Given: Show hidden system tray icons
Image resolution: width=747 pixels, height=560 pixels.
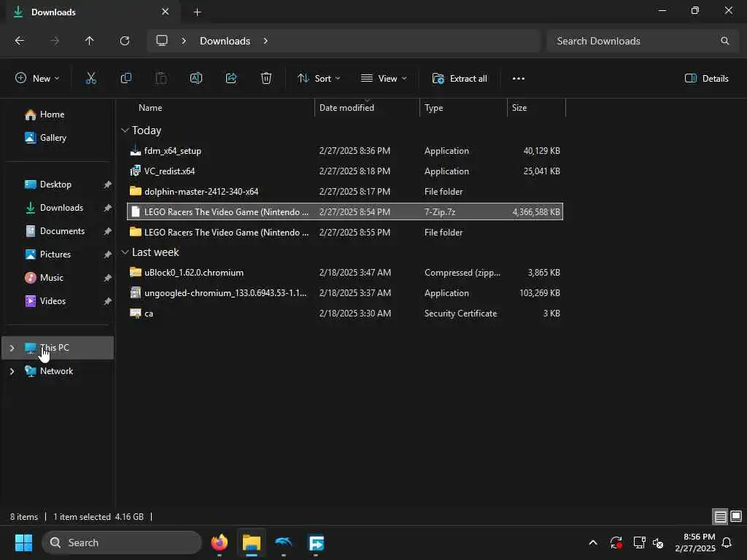Looking at the screenshot, I should (593, 542).
